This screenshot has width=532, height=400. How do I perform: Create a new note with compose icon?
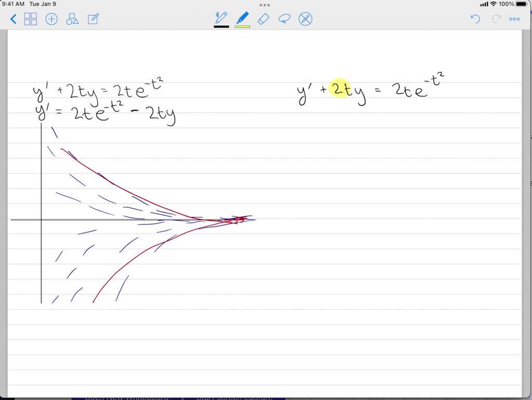94,19
